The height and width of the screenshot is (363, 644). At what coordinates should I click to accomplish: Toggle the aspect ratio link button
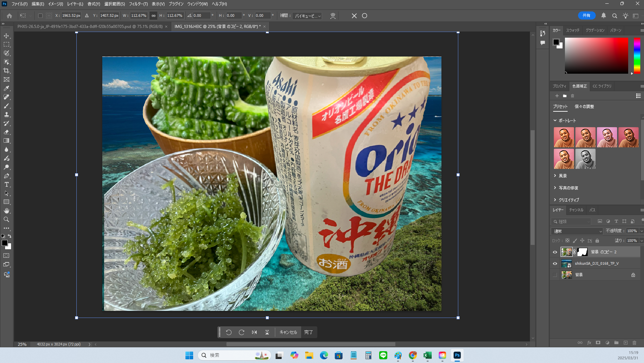(153, 16)
